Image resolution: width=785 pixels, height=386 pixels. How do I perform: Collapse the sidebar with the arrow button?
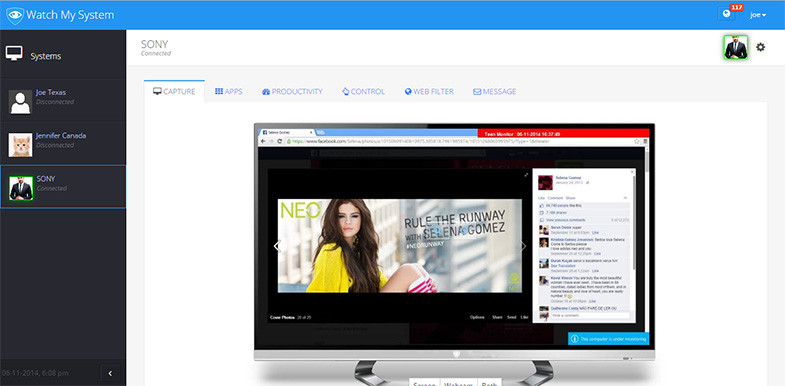(x=110, y=373)
